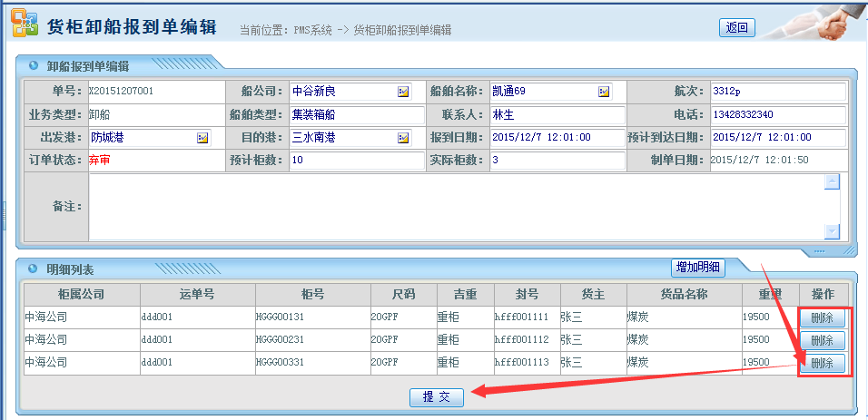Open the 目的港 port picker icon
This screenshot has height=420, width=868.
[403, 138]
